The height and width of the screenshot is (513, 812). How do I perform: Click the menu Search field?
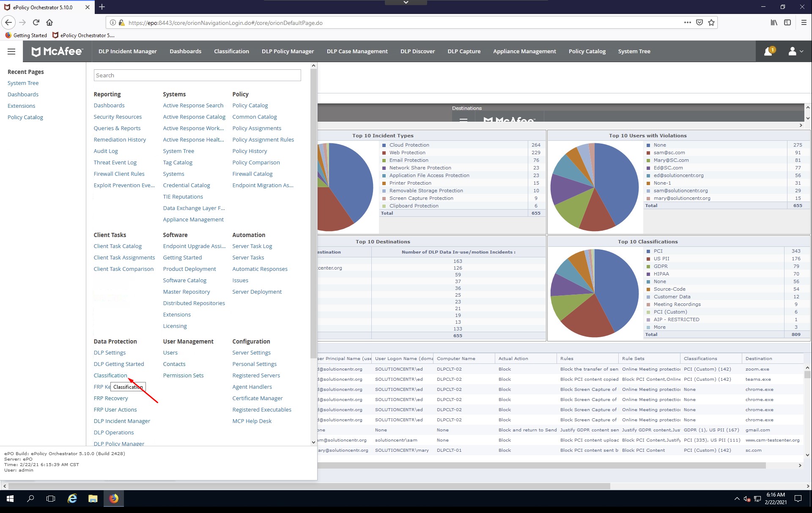[197, 75]
